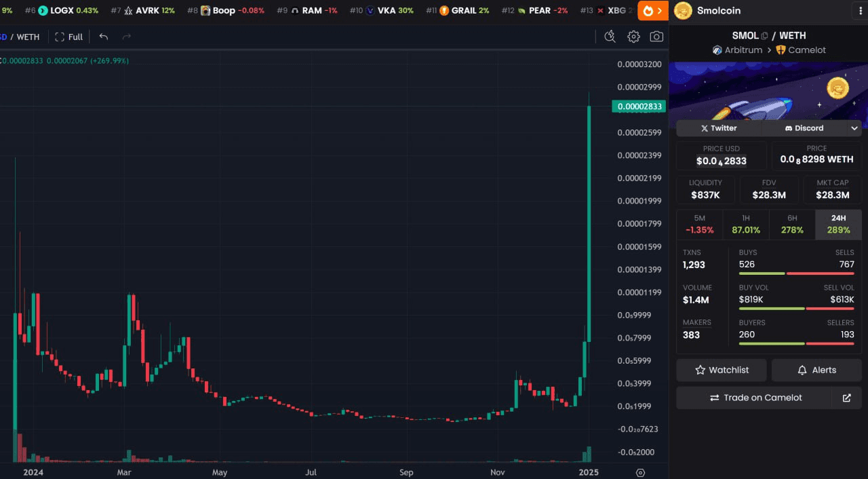Take a chart snapshot with camera icon

coord(656,37)
